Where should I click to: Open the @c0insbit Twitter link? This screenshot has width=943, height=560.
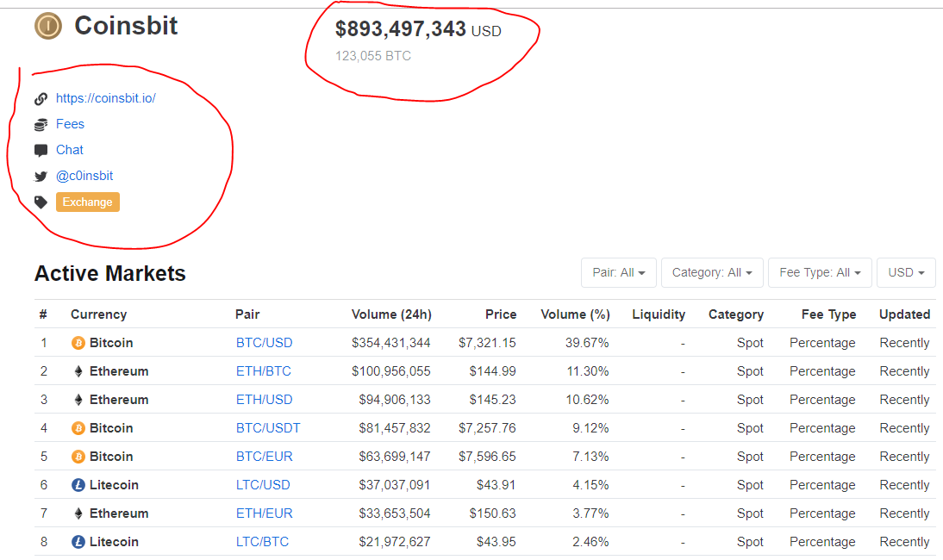pyautogui.click(x=84, y=176)
